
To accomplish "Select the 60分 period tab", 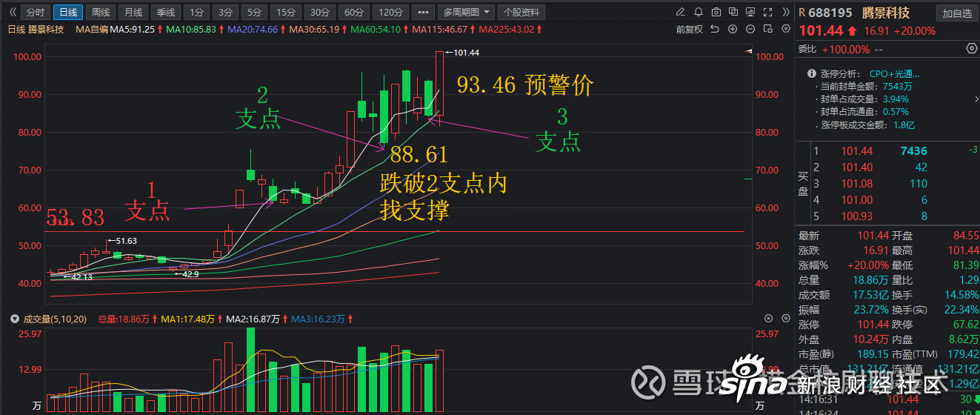I will tap(353, 13).
